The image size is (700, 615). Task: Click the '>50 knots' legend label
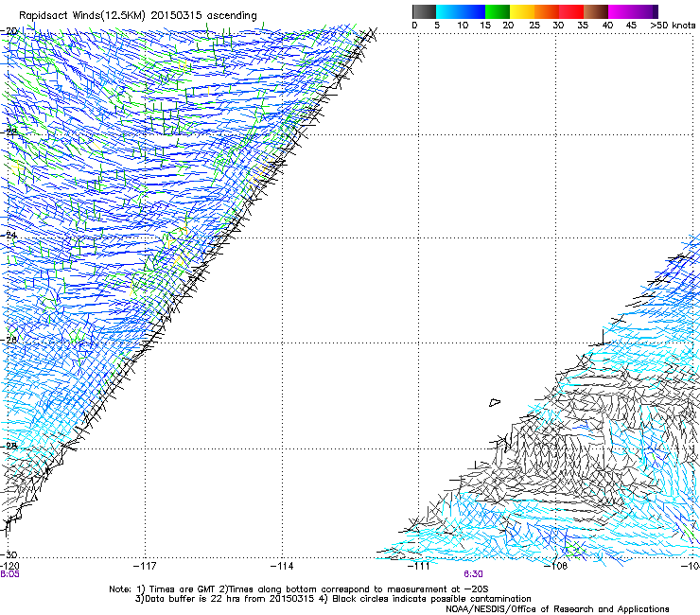[673, 26]
